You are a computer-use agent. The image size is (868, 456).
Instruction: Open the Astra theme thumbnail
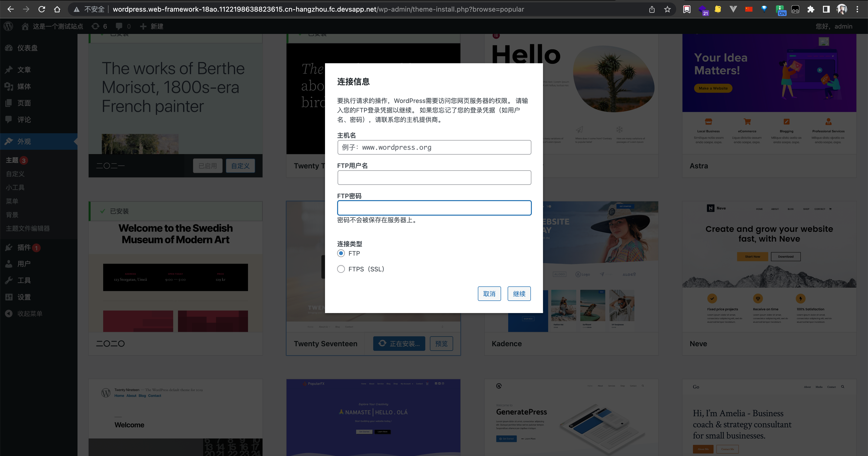coord(769,94)
